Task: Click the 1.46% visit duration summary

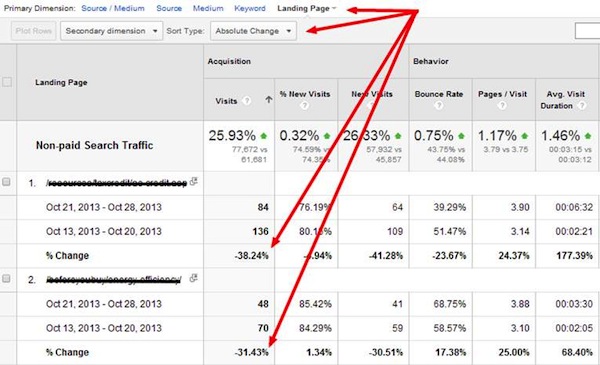Action: 561,135
